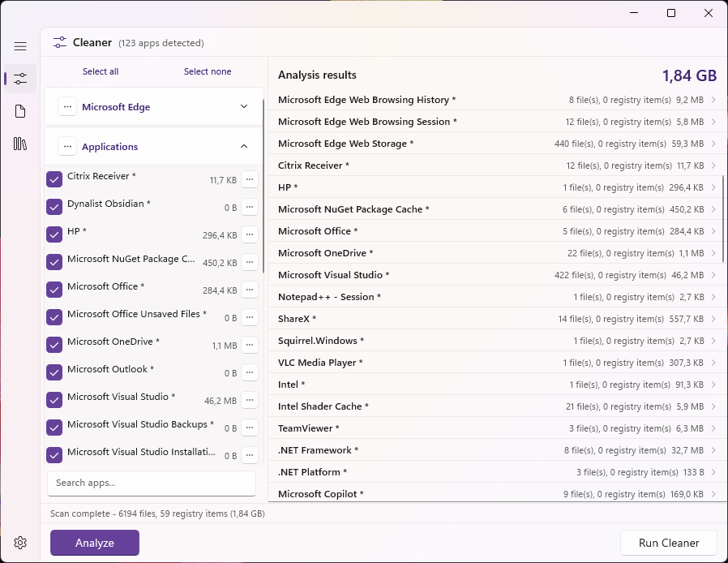Expand Citrix Receiver result details chevron

pyautogui.click(x=713, y=165)
